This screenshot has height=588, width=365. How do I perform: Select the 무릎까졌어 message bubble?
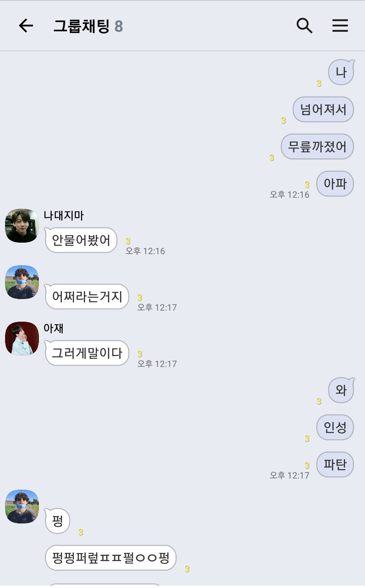317,147
